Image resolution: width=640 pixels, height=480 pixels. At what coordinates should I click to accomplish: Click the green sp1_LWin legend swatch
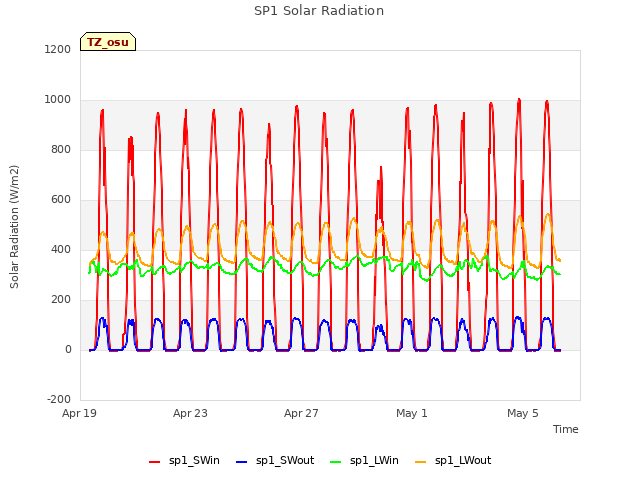[336, 462]
